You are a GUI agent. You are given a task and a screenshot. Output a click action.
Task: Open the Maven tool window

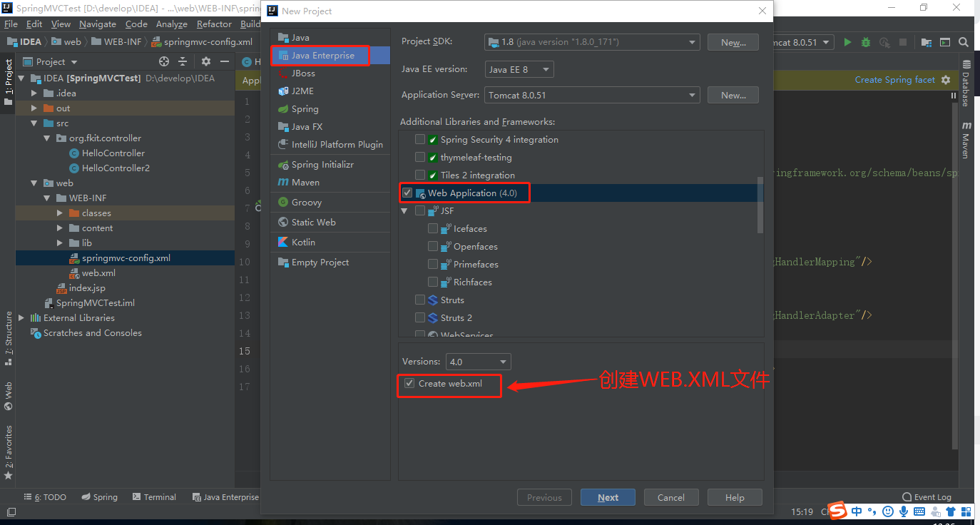965,141
